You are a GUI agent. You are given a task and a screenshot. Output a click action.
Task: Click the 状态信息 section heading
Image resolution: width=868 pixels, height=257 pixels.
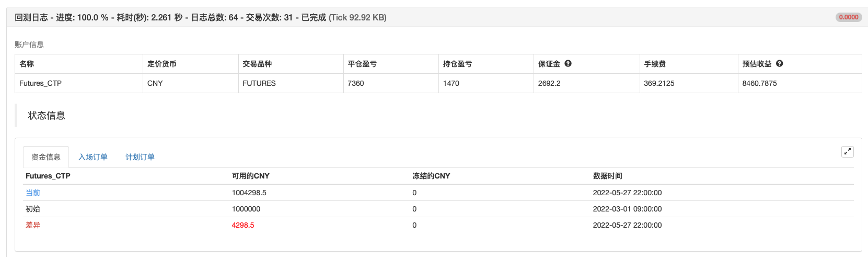pyautogui.click(x=47, y=116)
